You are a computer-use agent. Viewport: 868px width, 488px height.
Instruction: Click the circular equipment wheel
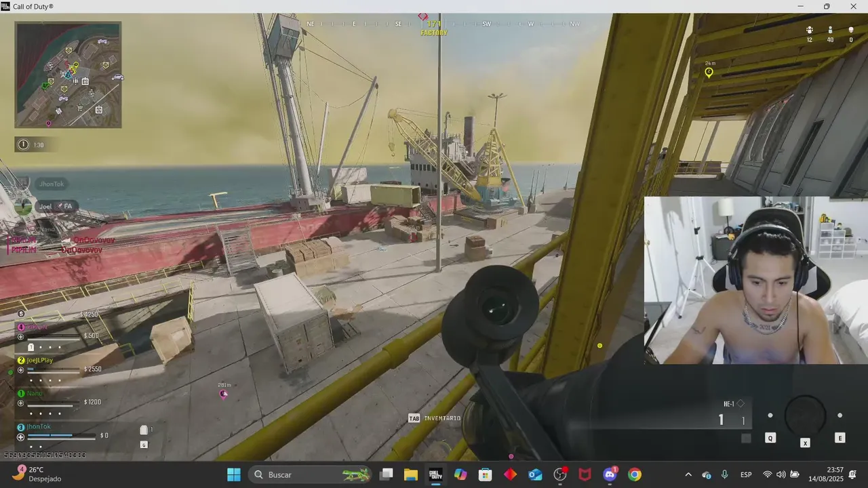click(805, 415)
